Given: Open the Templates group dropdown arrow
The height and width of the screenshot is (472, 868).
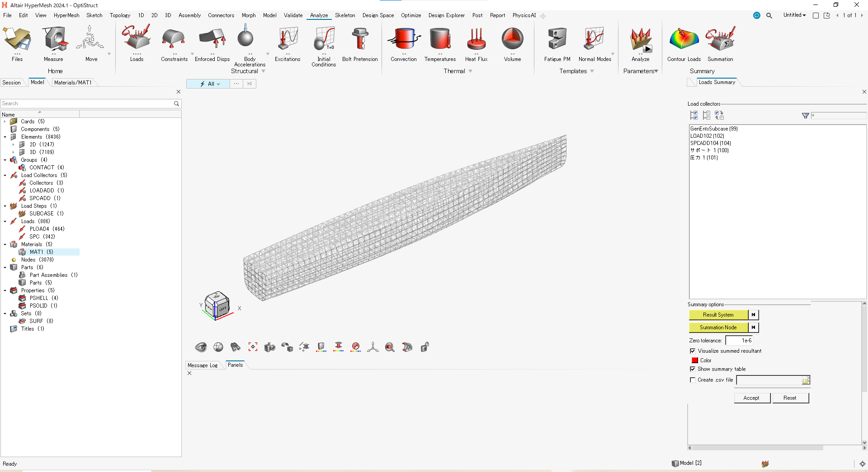Looking at the screenshot, I should (x=592, y=71).
